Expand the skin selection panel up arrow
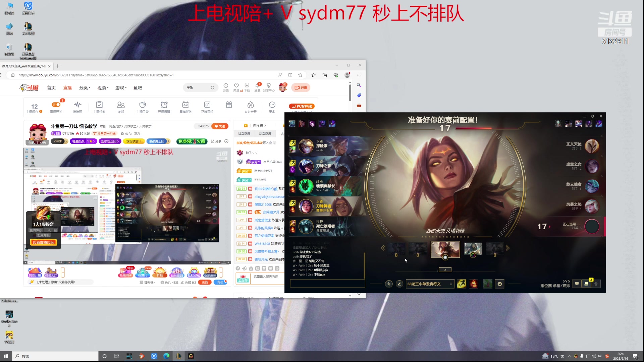 pos(445,269)
